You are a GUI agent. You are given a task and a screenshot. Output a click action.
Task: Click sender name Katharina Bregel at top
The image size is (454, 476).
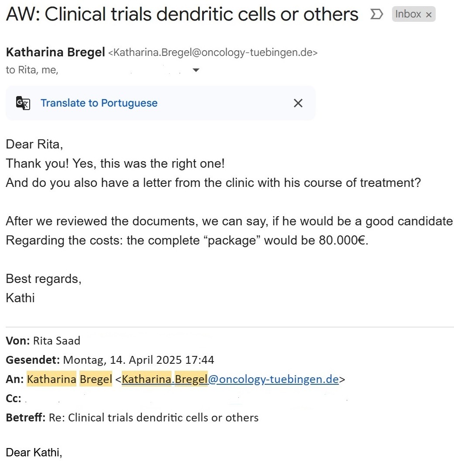[55, 52]
